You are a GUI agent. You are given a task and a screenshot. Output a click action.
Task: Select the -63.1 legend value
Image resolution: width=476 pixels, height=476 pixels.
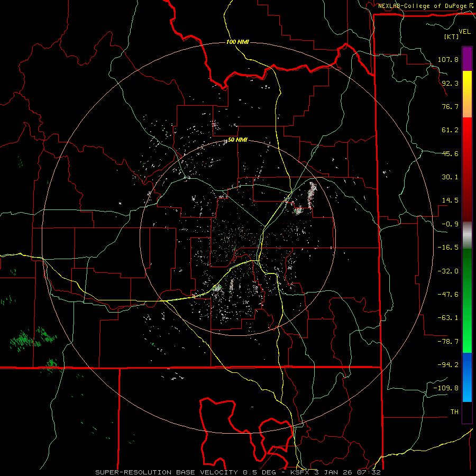[x=448, y=318]
